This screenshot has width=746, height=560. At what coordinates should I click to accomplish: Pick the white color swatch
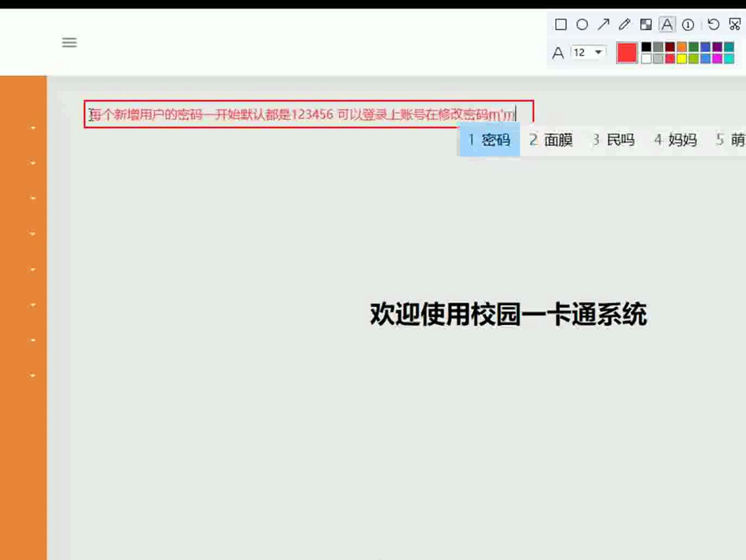(x=646, y=58)
